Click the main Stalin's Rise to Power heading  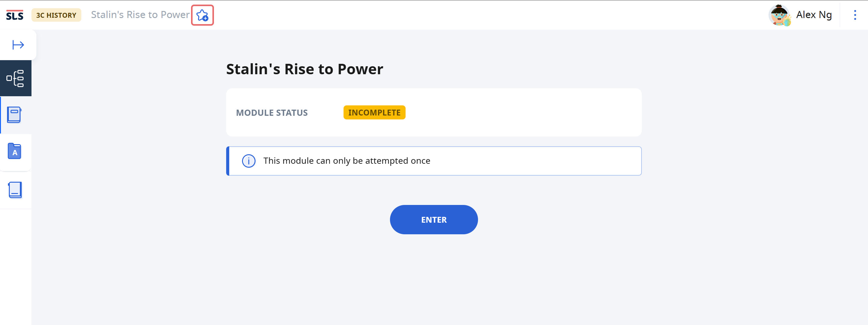tap(305, 69)
